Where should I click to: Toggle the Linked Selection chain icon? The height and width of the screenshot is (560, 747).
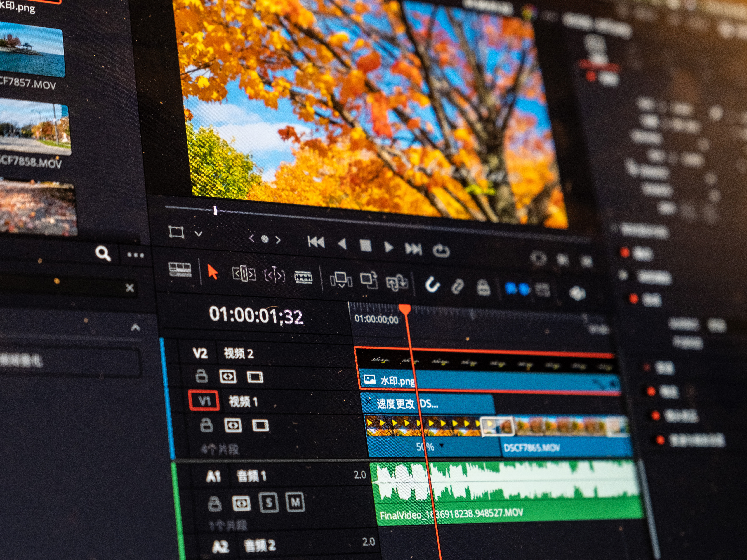(458, 286)
